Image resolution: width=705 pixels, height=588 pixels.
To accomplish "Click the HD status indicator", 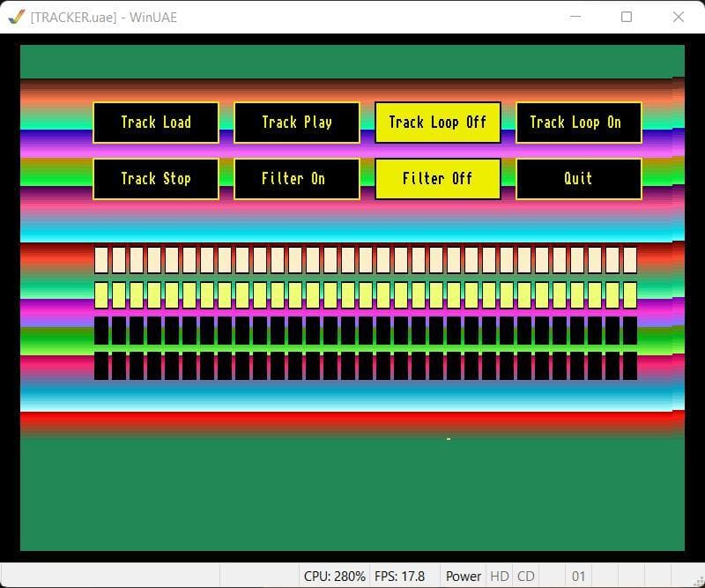I will coord(499,577).
